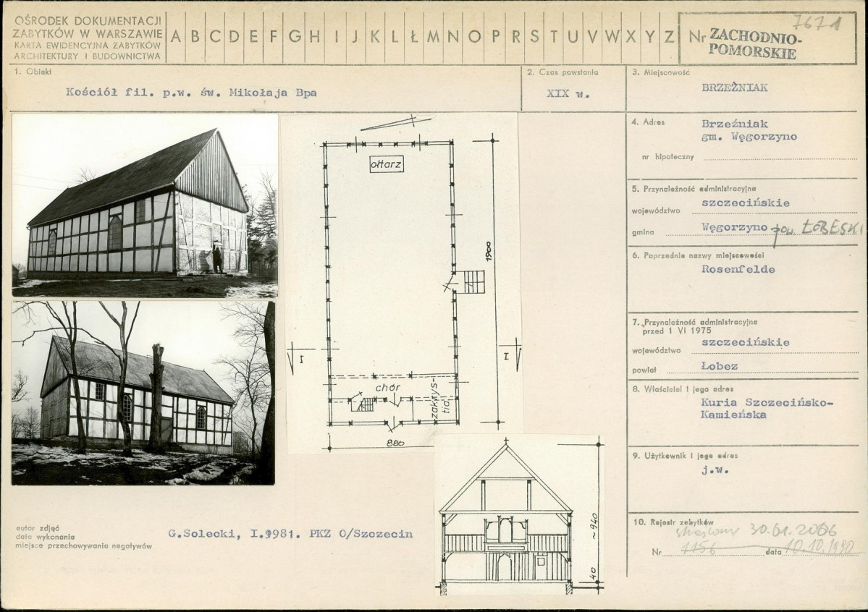The height and width of the screenshot is (612, 868).
Task: Click the staircase symbol on the plan's right wall
Action: click(473, 281)
